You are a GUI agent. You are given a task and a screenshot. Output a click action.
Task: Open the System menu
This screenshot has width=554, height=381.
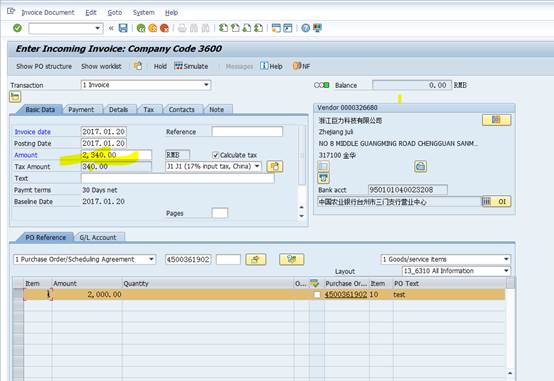tap(144, 12)
